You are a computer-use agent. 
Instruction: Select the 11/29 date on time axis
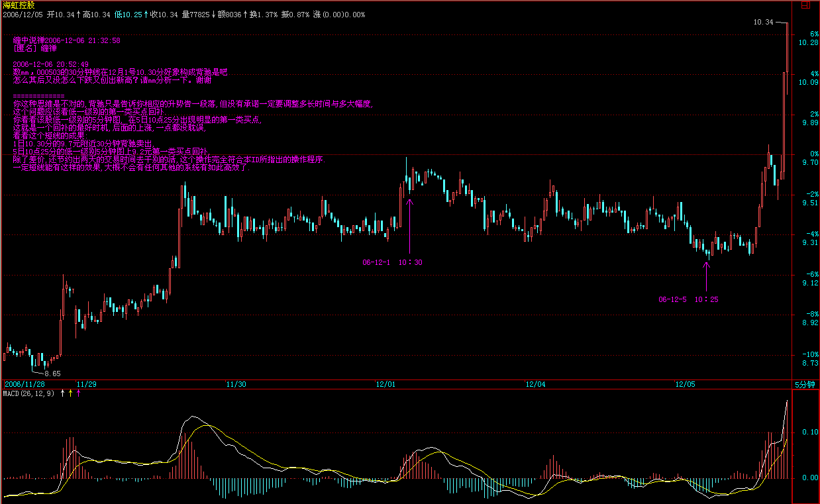(x=87, y=384)
